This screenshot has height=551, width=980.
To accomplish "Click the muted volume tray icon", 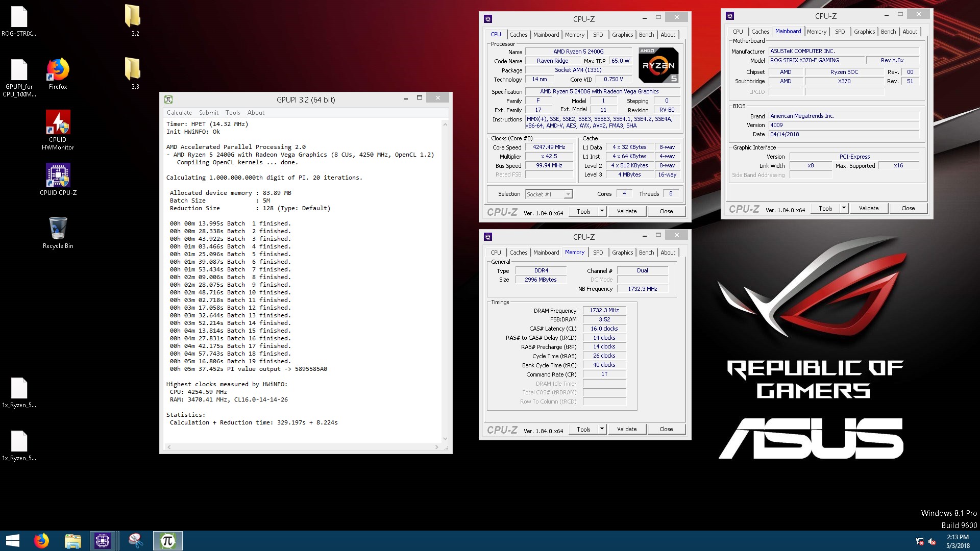I will tap(932, 541).
